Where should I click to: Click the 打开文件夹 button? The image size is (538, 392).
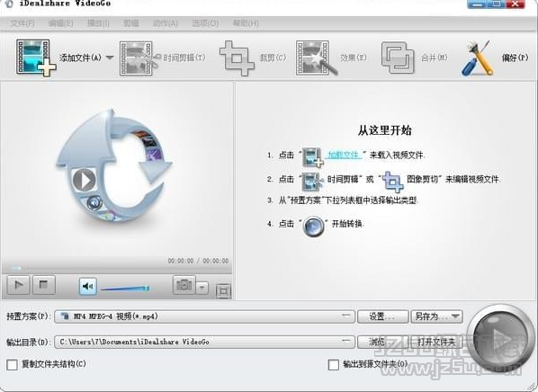[436, 342]
